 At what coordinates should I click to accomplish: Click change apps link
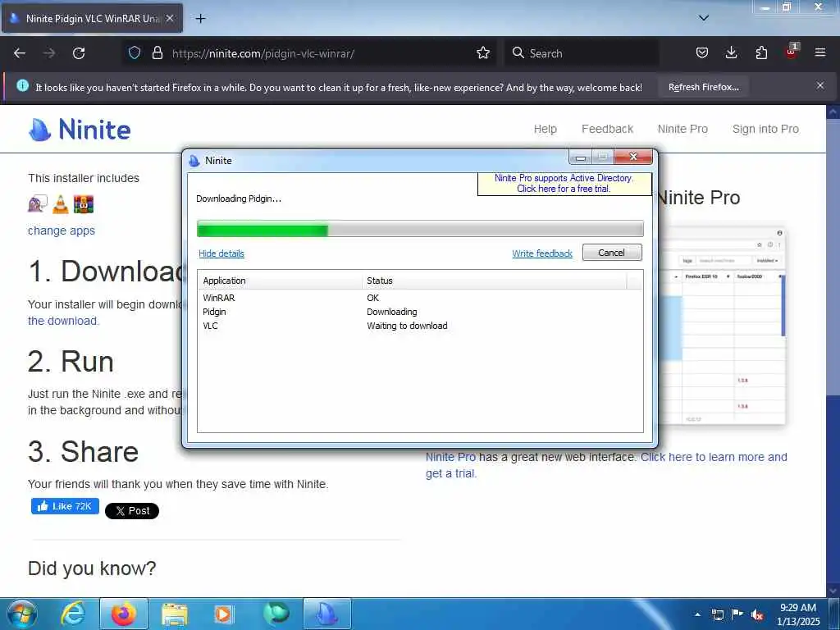tap(61, 231)
